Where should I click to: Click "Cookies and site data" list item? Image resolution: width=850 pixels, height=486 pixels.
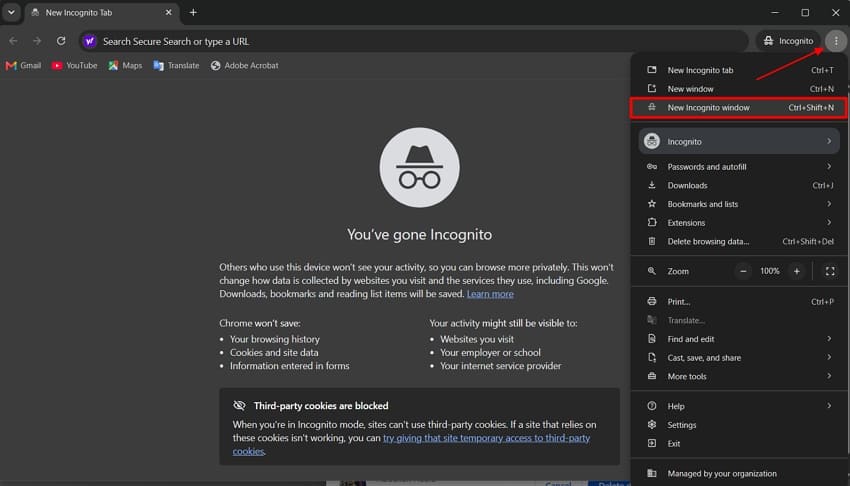[x=274, y=353]
